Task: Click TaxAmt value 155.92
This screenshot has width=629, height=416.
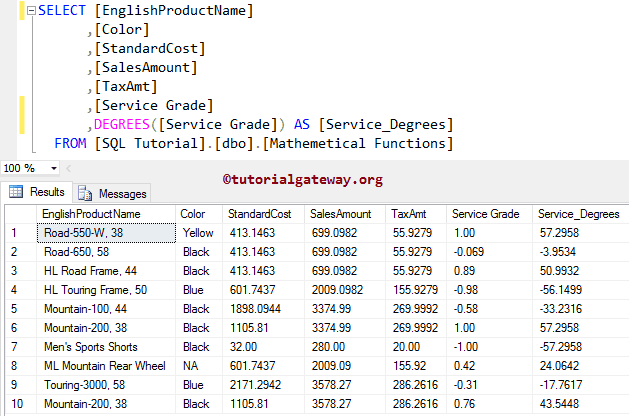Action: (416, 366)
